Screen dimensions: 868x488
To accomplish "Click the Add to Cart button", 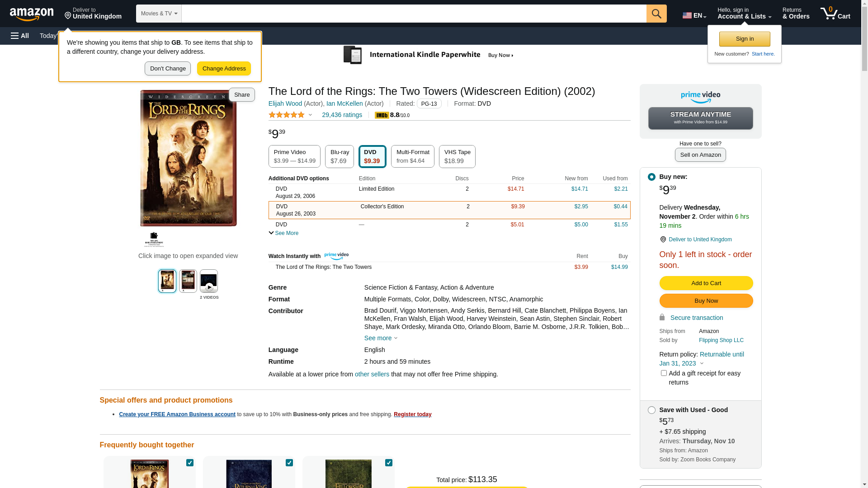I will coord(706,283).
